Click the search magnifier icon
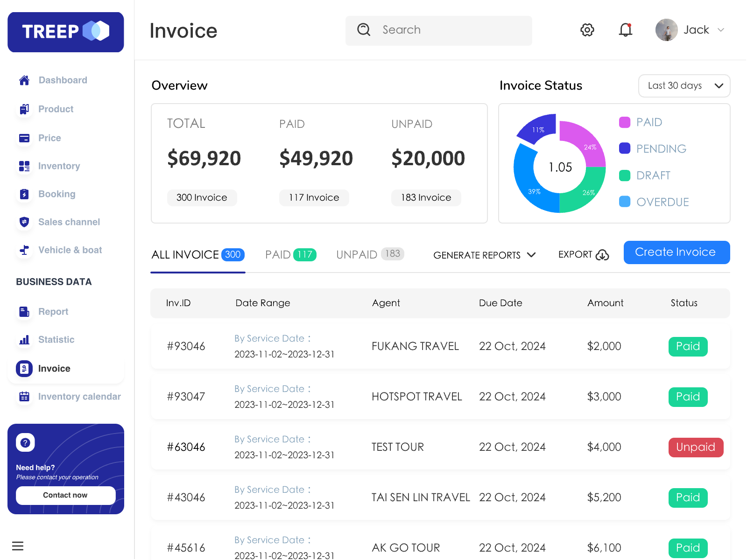The image size is (747, 560). click(x=364, y=30)
